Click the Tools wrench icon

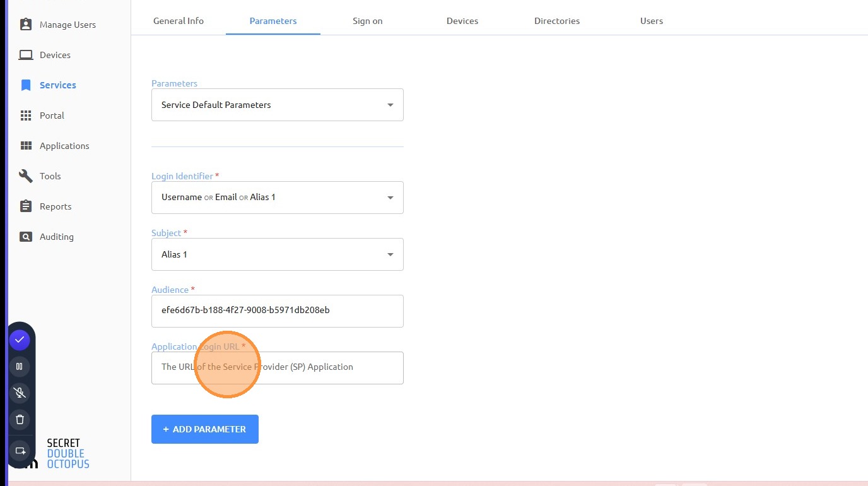pyautogui.click(x=26, y=176)
